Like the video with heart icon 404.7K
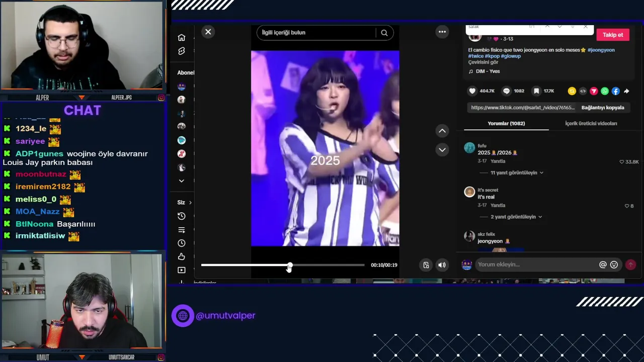The width and height of the screenshot is (644, 362). pyautogui.click(x=472, y=91)
